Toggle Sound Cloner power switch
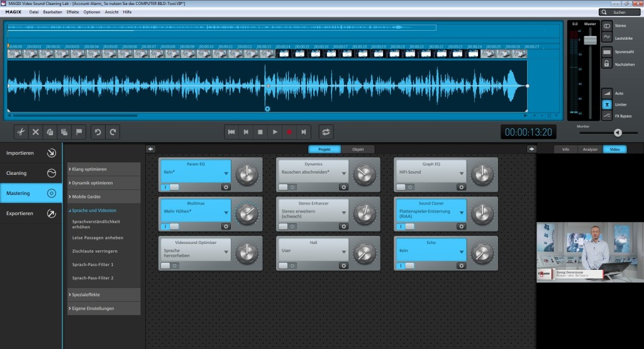Screen dimensions: 644x349 [x=405, y=226]
